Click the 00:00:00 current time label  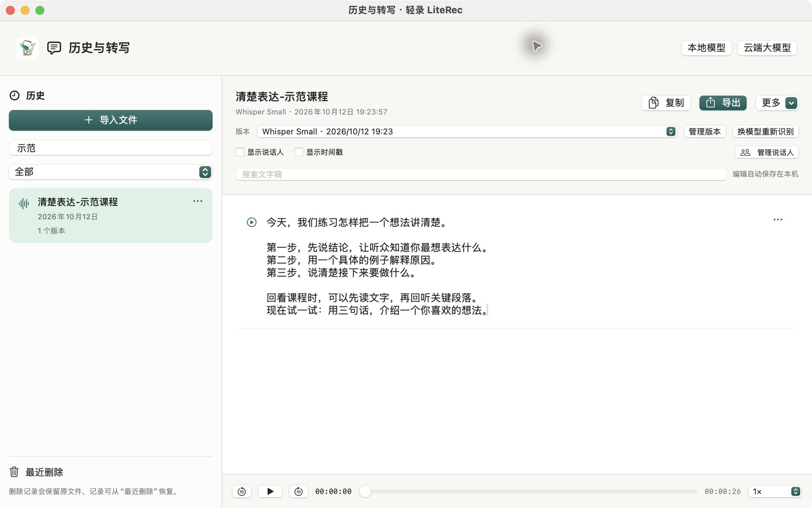[333, 491]
